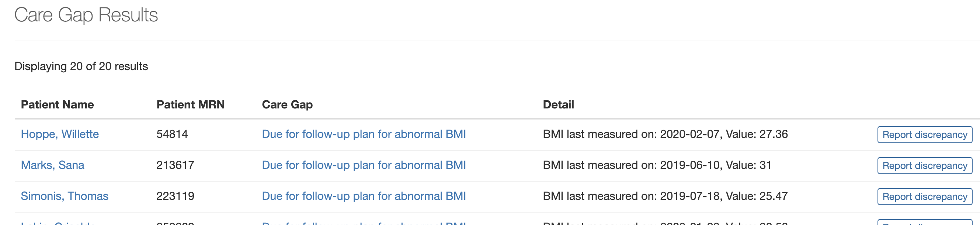Image resolution: width=980 pixels, height=225 pixels.
Task: Click BMI detail showing value 27.36
Action: point(665,134)
